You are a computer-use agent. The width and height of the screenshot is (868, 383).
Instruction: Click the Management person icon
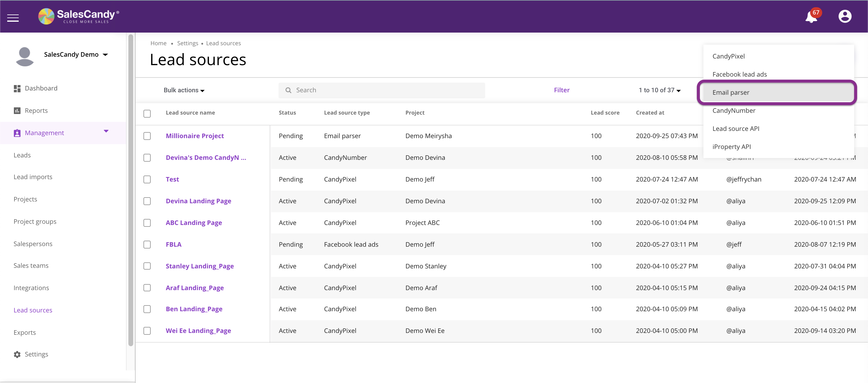click(17, 132)
